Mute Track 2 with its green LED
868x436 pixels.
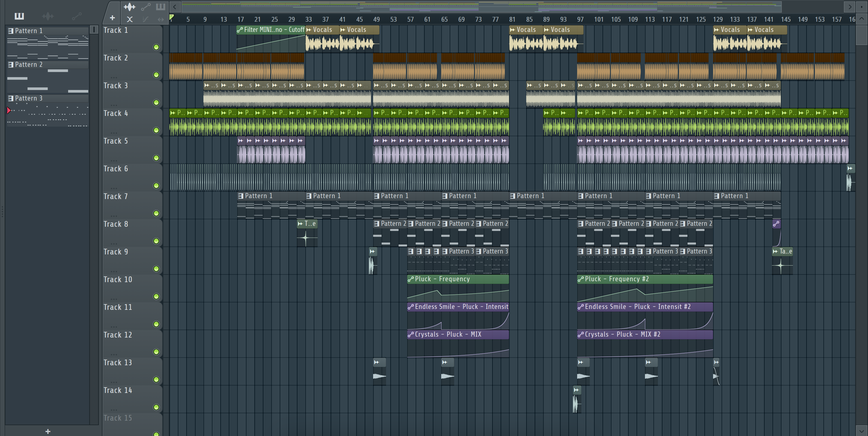point(156,75)
